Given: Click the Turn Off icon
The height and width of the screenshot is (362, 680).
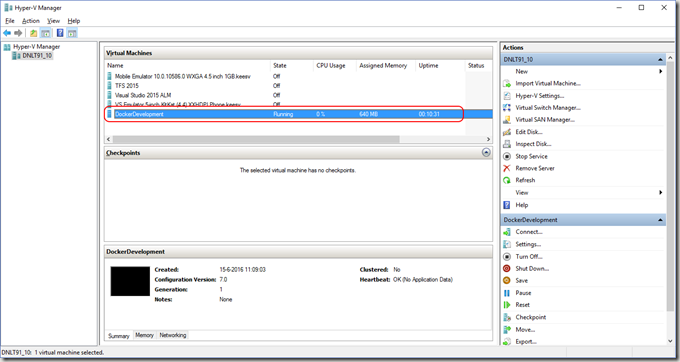Looking at the screenshot, I should click(507, 256).
